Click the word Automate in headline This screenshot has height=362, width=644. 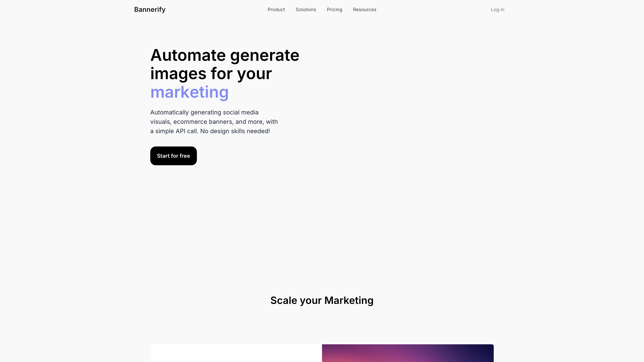[x=188, y=55]
